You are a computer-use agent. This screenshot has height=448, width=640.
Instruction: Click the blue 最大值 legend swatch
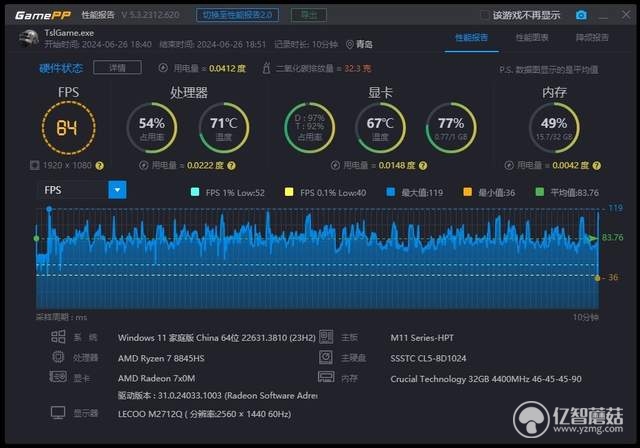391,192
